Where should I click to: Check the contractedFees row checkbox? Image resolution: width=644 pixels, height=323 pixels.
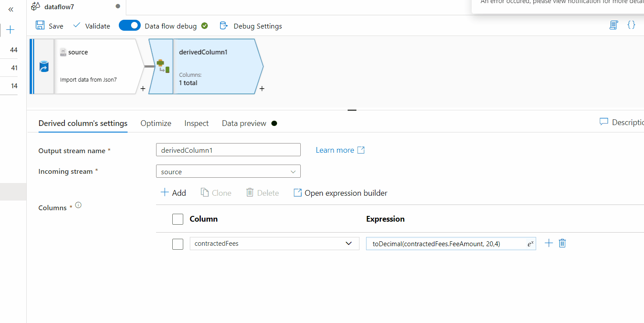click(178, 244)
